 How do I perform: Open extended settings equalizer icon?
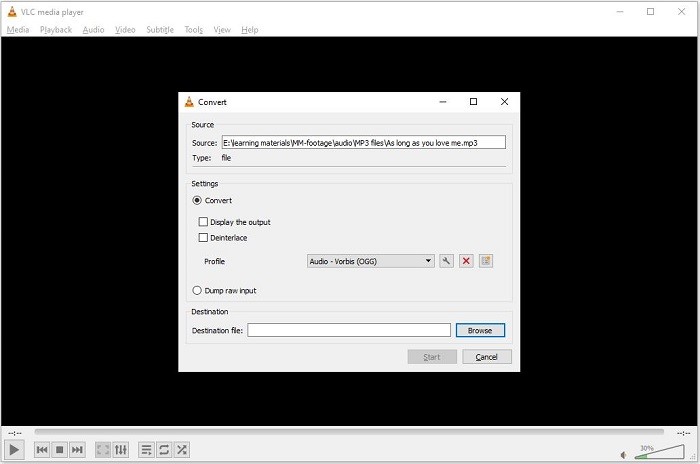[x=121, y=450]
